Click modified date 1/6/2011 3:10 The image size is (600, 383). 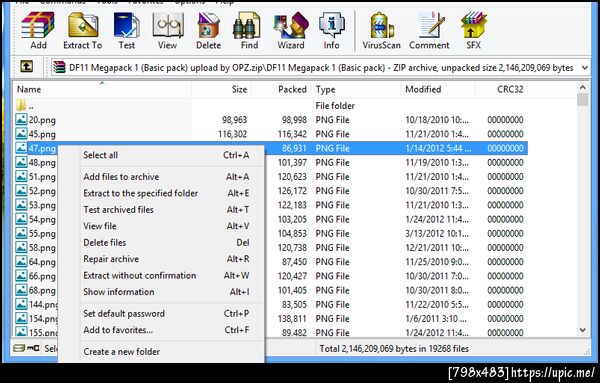tap(436, 318)
